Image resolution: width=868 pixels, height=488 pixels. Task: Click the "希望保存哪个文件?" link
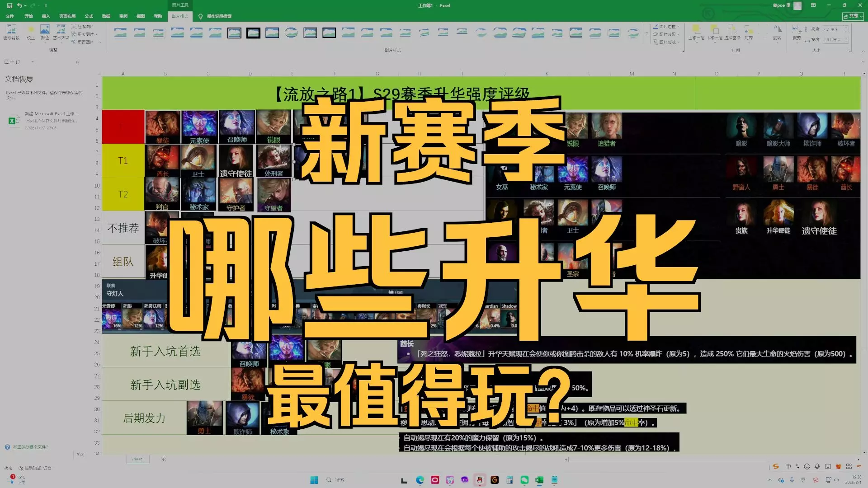pyautogui.click(x=30, y=447)
